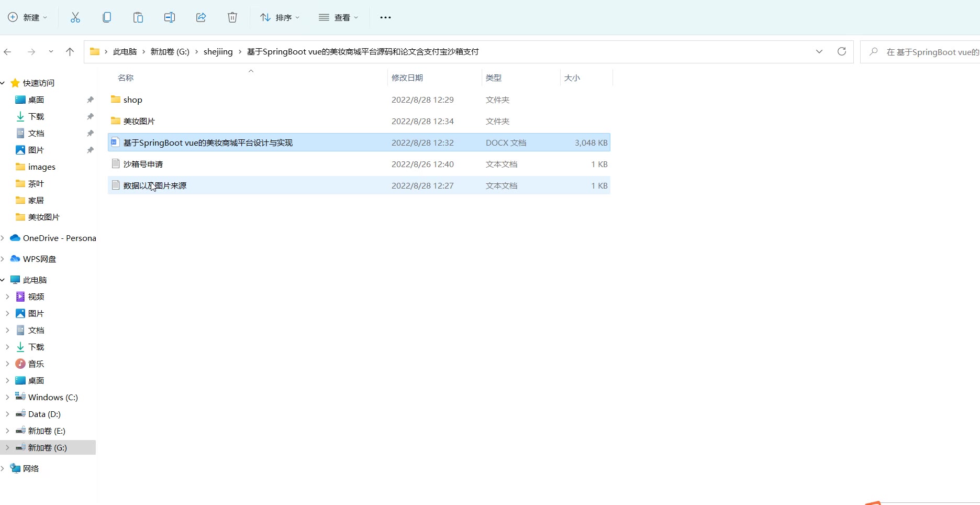Click the Paste clipboard icon
Viewport: 980px width, 505px height.
(x=138, y=17)
